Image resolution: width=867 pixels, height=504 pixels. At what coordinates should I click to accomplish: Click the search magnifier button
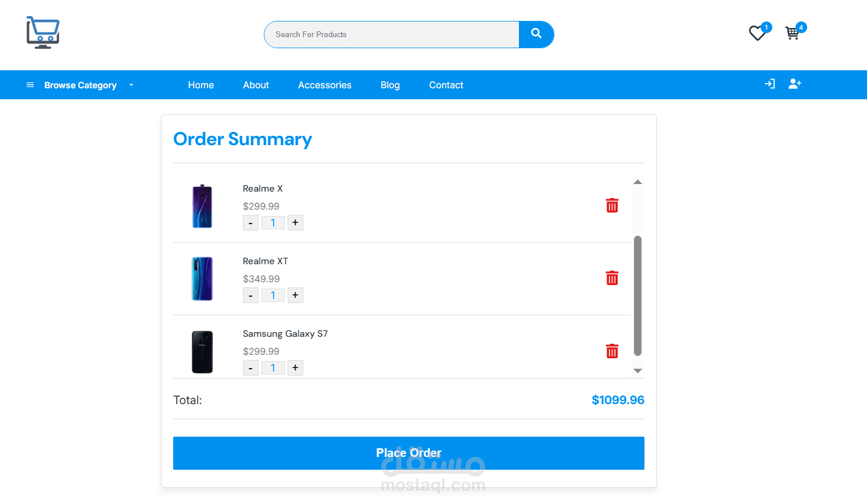(536, 34)
